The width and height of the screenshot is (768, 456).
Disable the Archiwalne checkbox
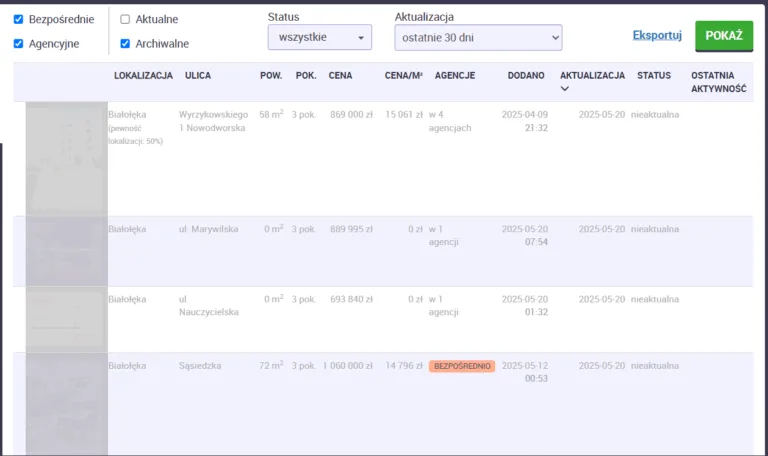click(125, 44)
